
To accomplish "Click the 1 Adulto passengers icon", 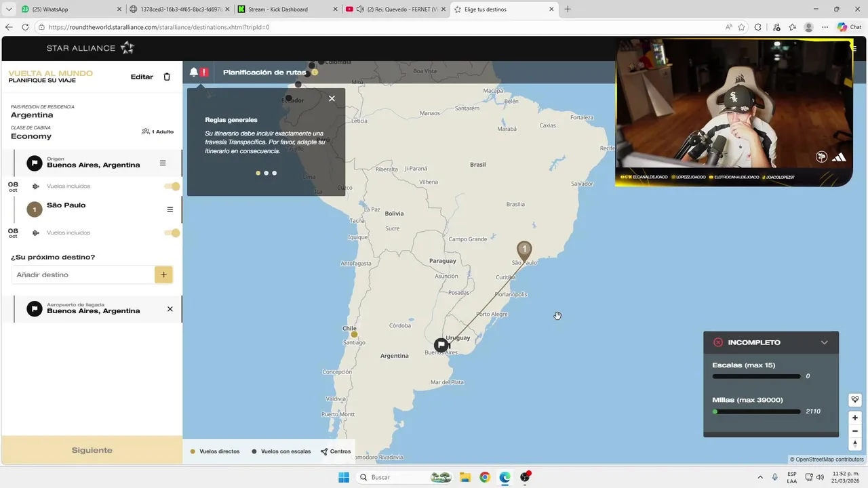I will pyautogui.click(x=145, y=131).
